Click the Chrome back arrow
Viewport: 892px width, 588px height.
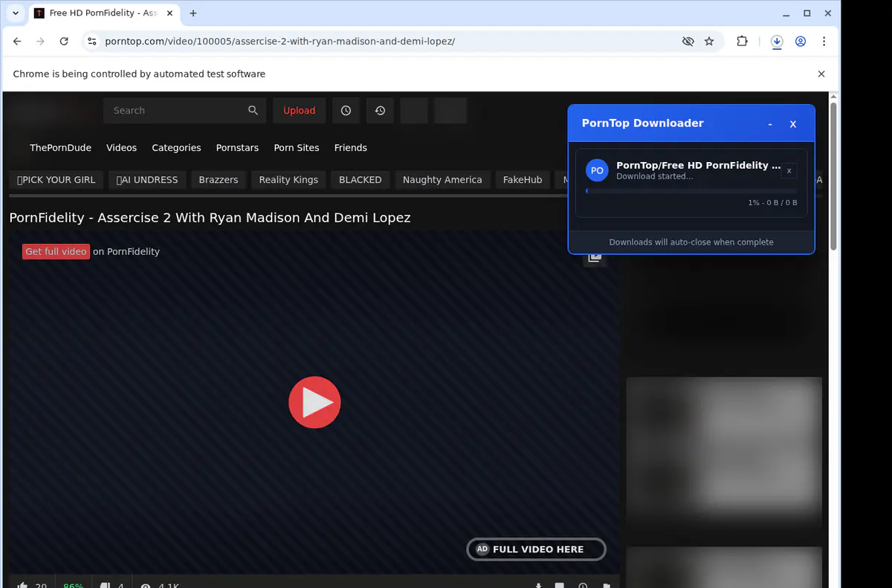[x=17, y=42]
